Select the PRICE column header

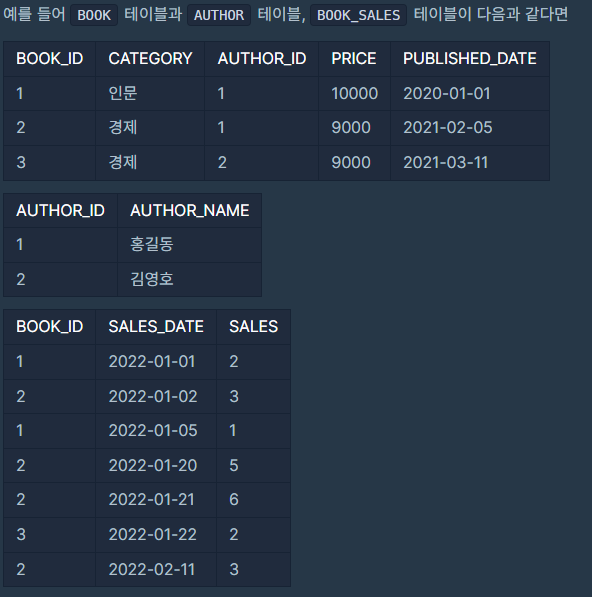point(354,59)
